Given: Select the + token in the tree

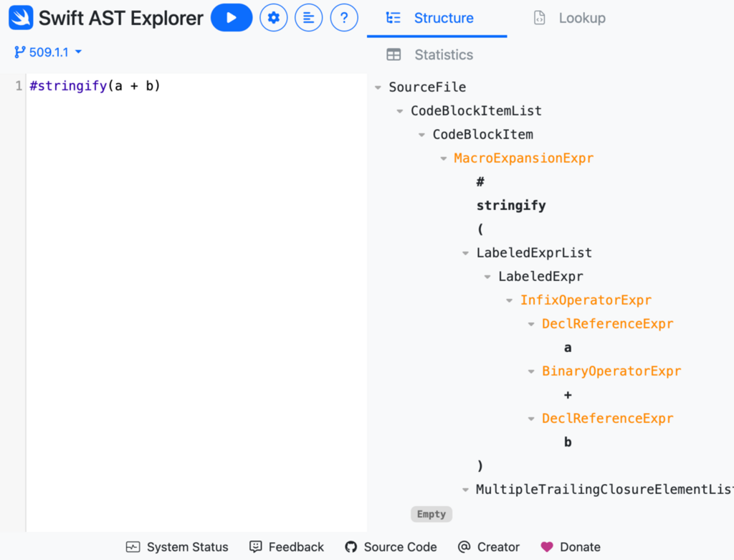Looking at the screenshot, I should [x=568, y=395].
